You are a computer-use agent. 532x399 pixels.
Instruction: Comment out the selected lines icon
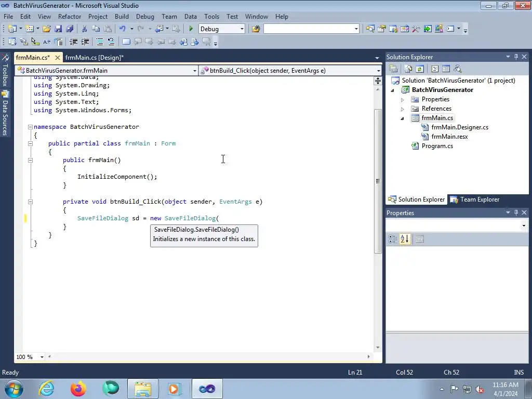pyautogui.click(x=99, y=42)
